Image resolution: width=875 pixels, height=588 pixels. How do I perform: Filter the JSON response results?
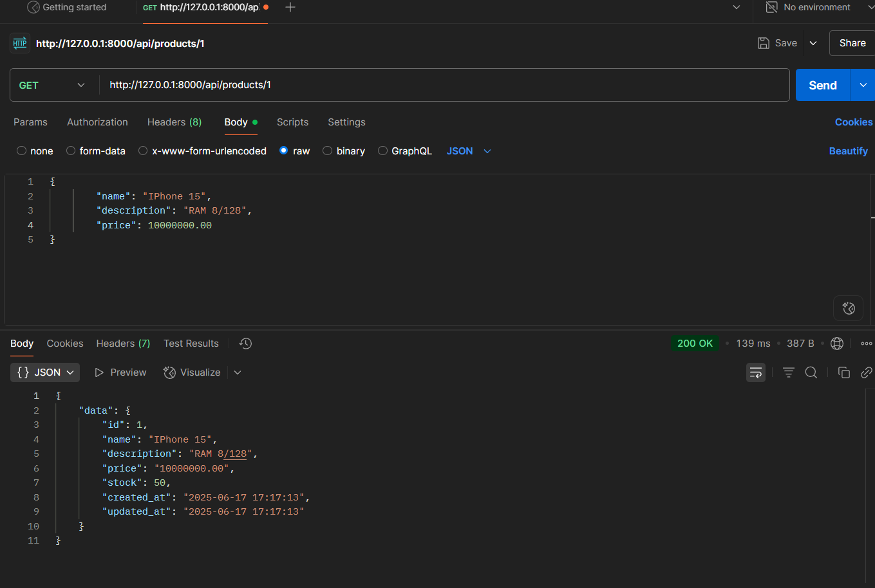point(788,372)
